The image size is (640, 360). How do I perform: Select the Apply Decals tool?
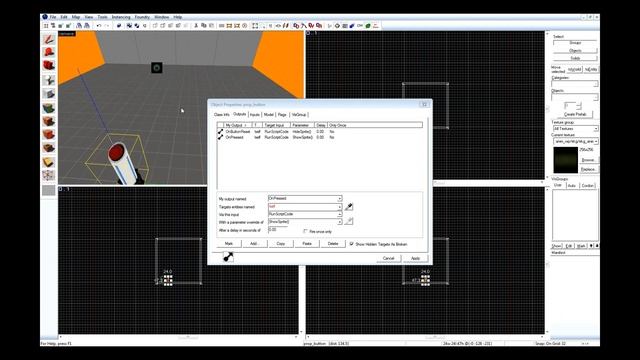49,135
